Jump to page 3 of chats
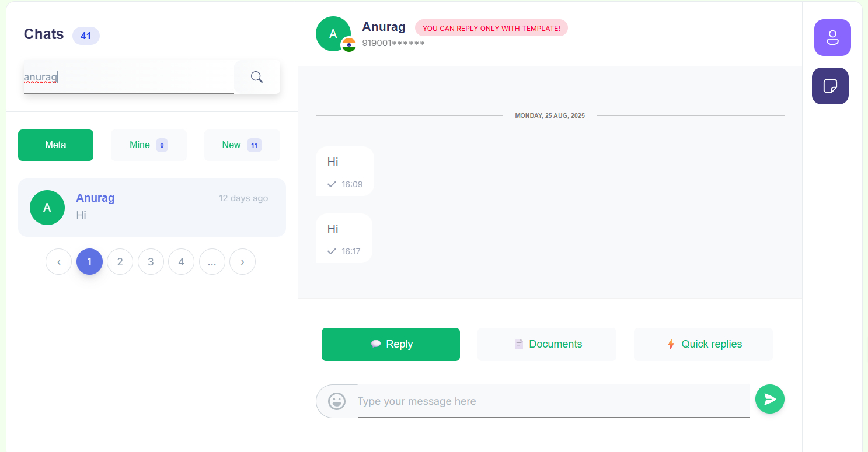This screenshot has height=452, width=868. (x=151, y=262)
